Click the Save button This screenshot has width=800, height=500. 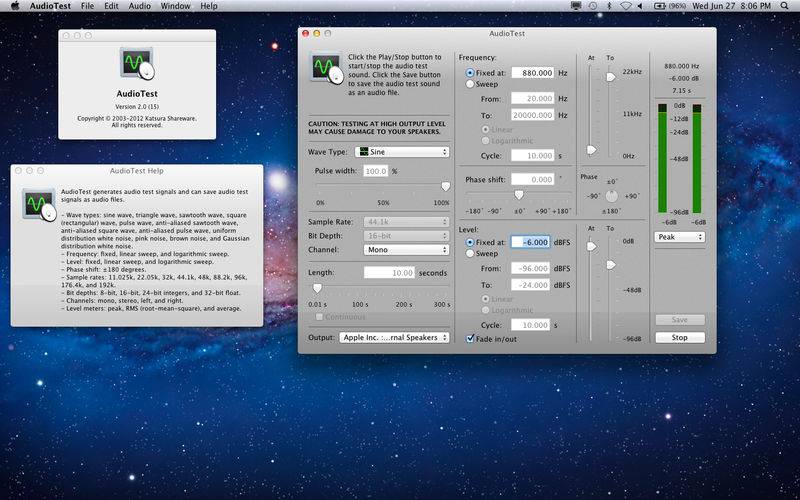[x=680, y=320]
